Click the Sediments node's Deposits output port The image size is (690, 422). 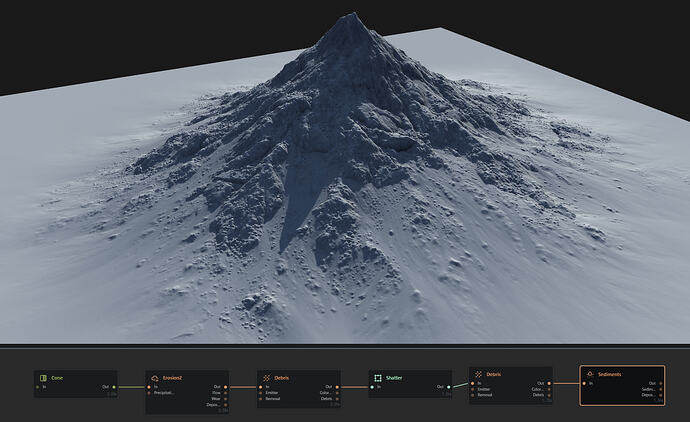[661, 395]
